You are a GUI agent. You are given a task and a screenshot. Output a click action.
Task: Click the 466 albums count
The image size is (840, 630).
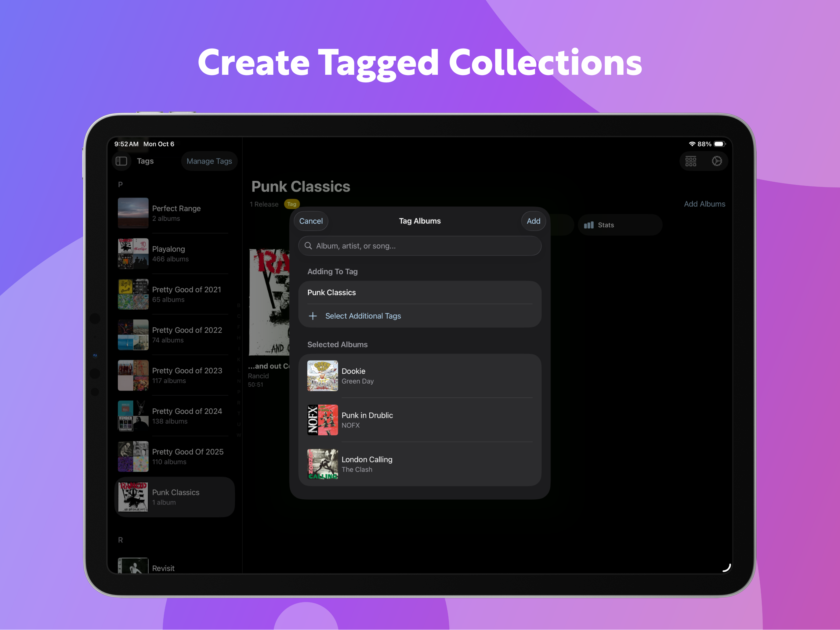tap(171, 259)
